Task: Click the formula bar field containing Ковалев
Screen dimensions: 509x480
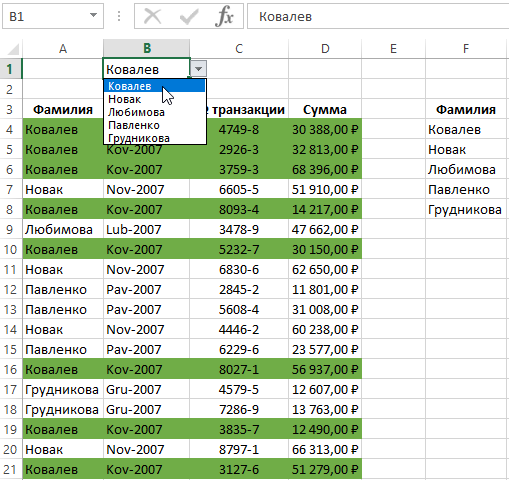Action: pos(378,16)
